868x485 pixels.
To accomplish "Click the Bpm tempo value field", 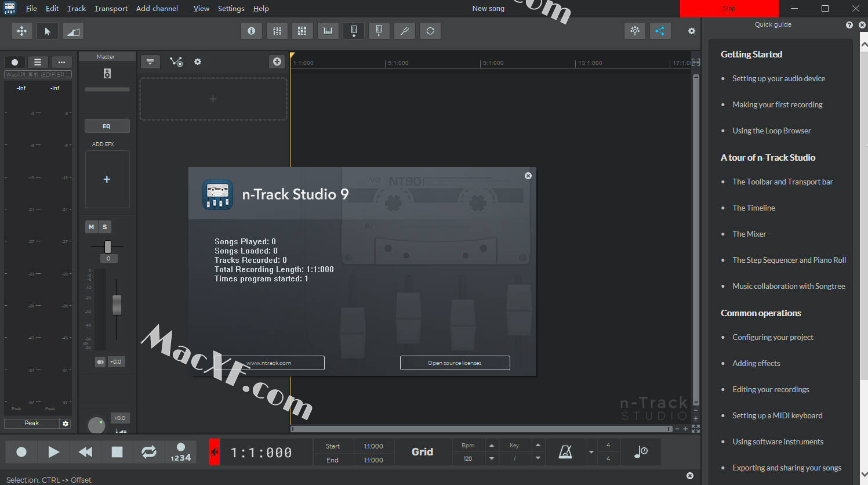I will click(468, 458).
